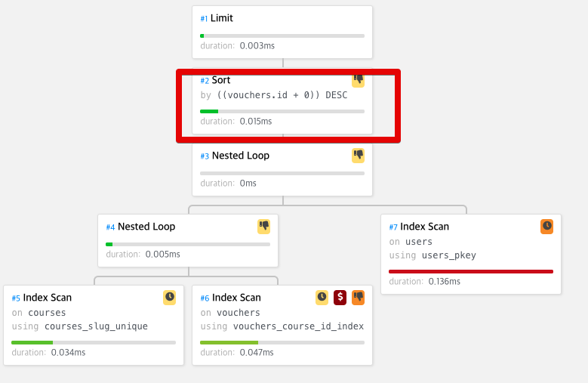Open the #2 Sort node title
Image resolution: width=588 pixels, height=383 pixels.
point(220,80)
